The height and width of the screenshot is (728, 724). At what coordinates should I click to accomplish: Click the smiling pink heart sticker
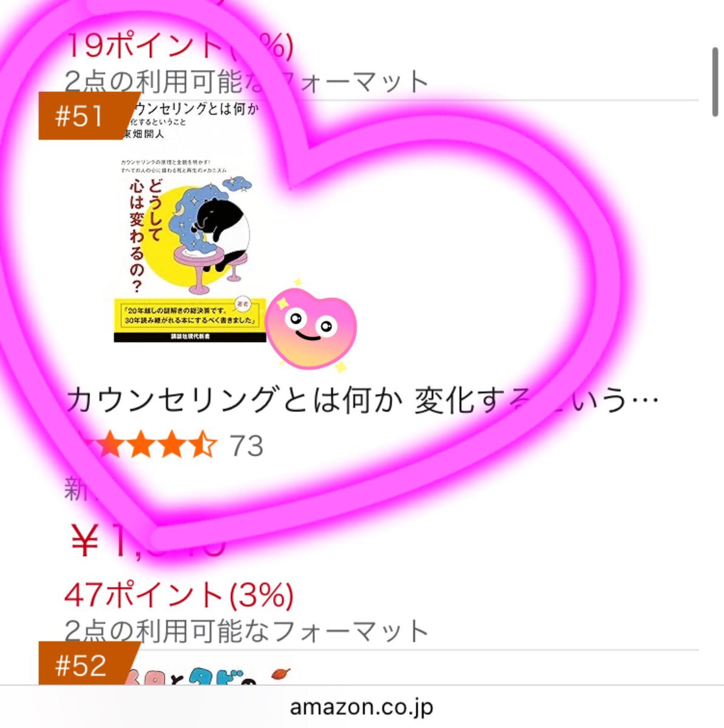[x=310, y=326]
